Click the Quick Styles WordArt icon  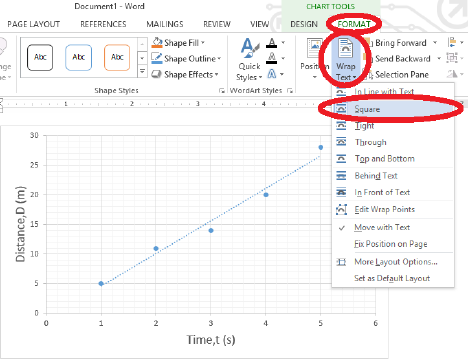tap(250, 49)
